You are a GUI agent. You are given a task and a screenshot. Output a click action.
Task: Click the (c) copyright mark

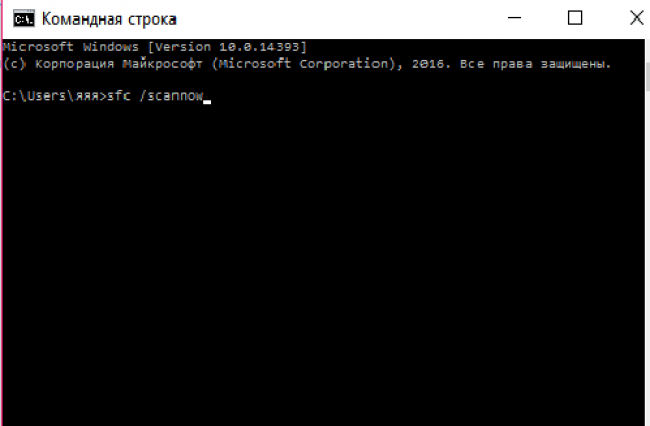tap(15, 64)
